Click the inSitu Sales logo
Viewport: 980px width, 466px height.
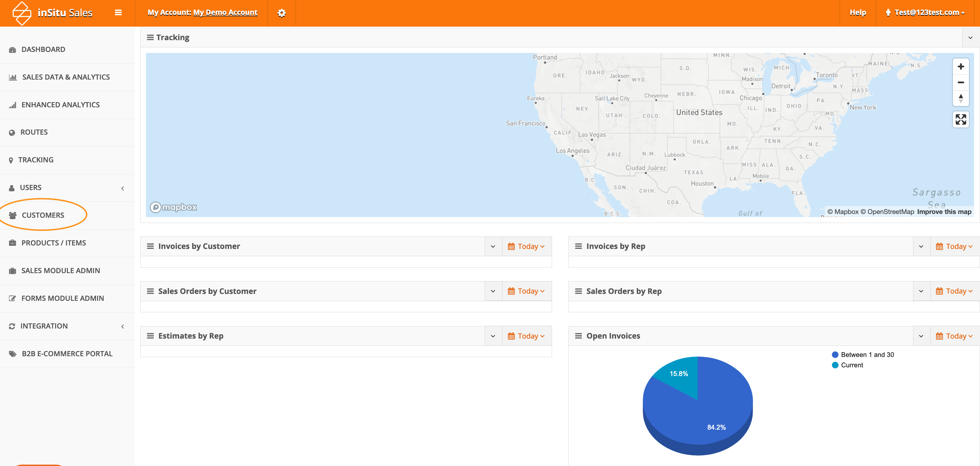tap(53, 13)
